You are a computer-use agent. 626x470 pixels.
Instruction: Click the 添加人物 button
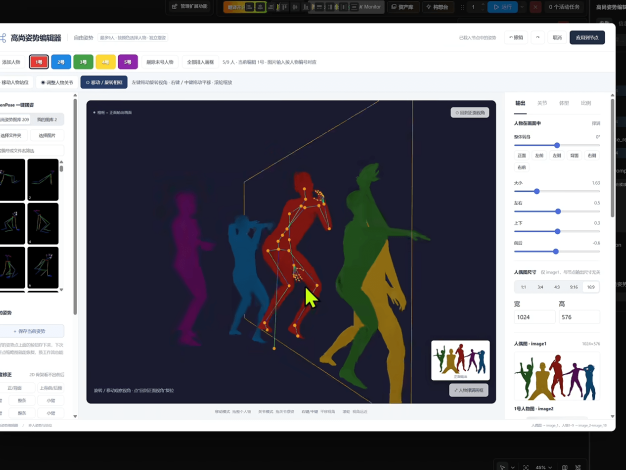(11, 62)
